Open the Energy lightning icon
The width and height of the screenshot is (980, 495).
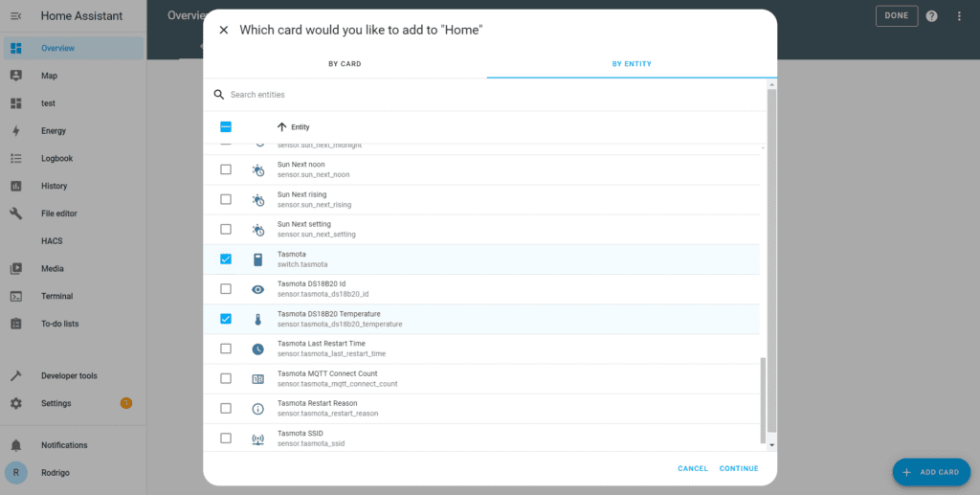coord(16,130)
